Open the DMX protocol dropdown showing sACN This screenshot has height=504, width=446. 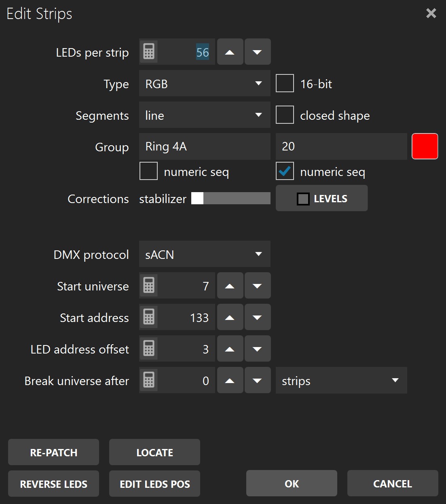pos(205,254)
